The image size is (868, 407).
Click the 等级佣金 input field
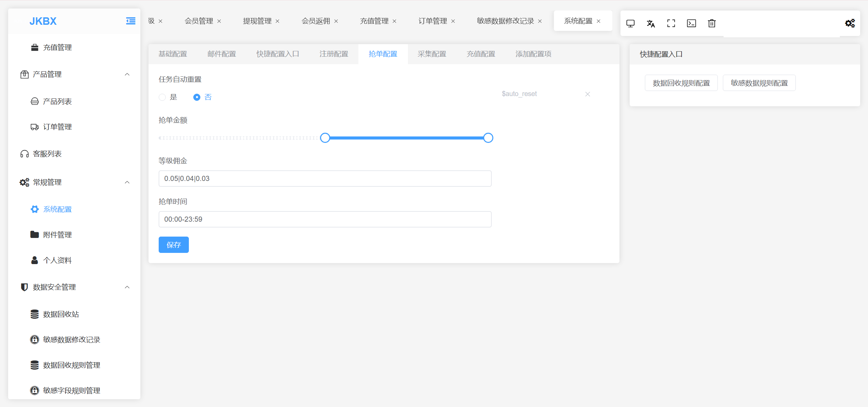click(325, 179)
